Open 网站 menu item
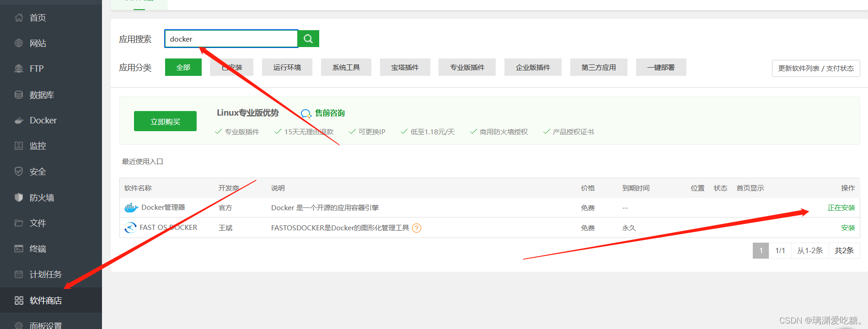The height and width of the screenshot is (329, 868). (38, 43)
